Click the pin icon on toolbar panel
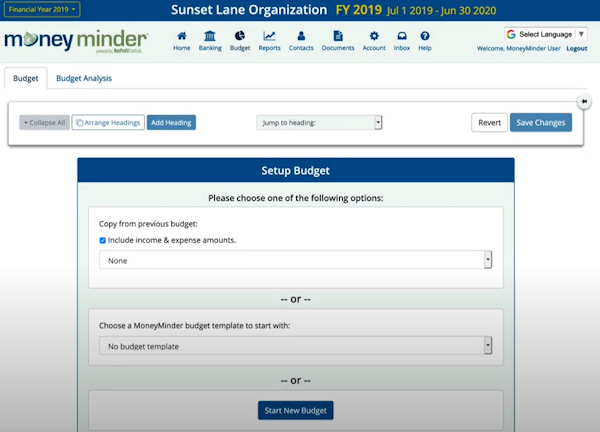 [584, 101]
